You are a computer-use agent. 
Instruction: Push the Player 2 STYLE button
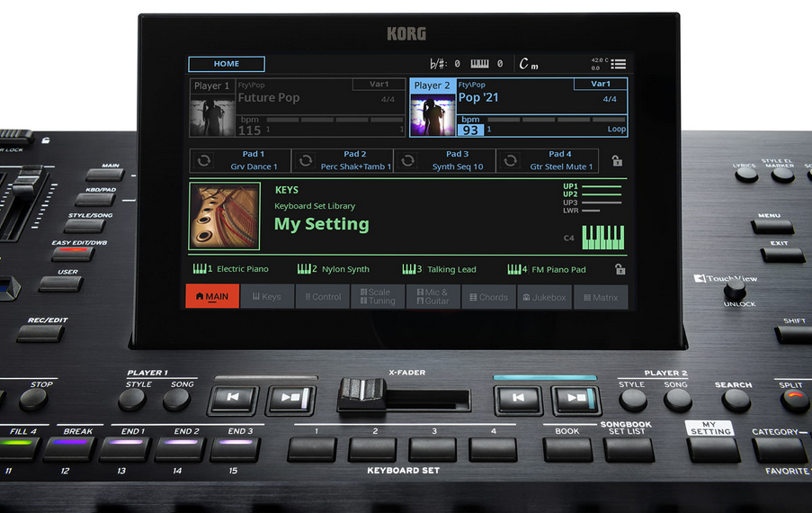pos(633,400)
